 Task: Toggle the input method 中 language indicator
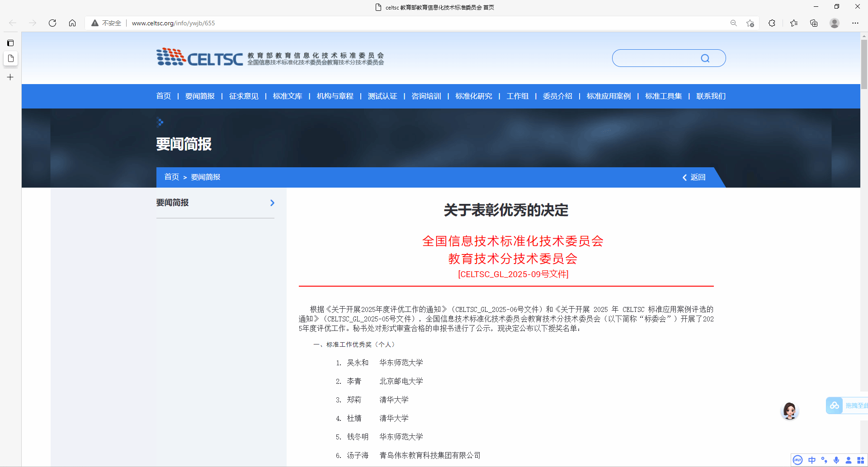click(812, 460)
